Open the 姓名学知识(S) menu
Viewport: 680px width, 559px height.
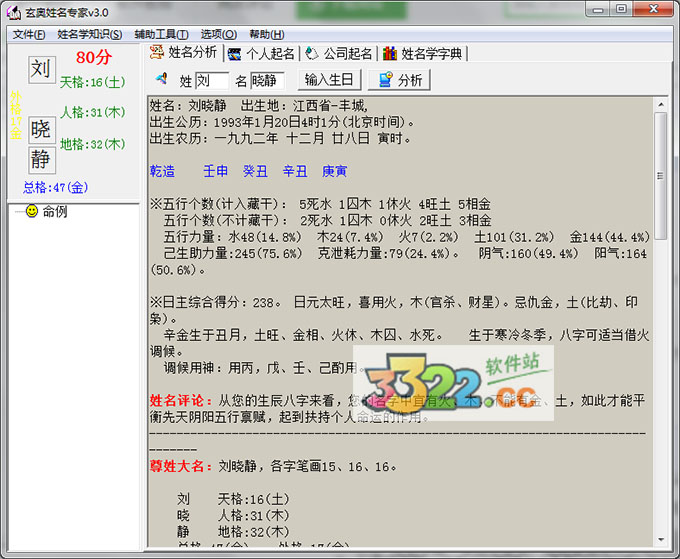tap(89, 34)
